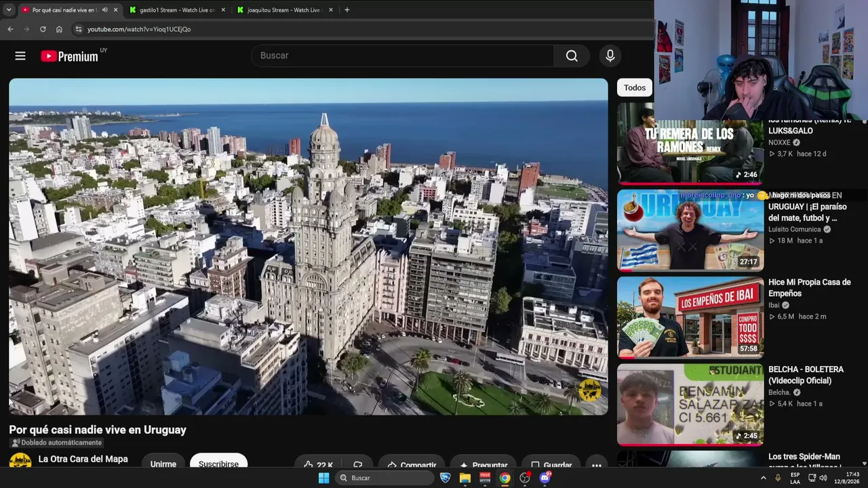Screen dimensions: 868x488
Task: Click the address bar URL
Action: pyautogui.click(x=139, y=29)
